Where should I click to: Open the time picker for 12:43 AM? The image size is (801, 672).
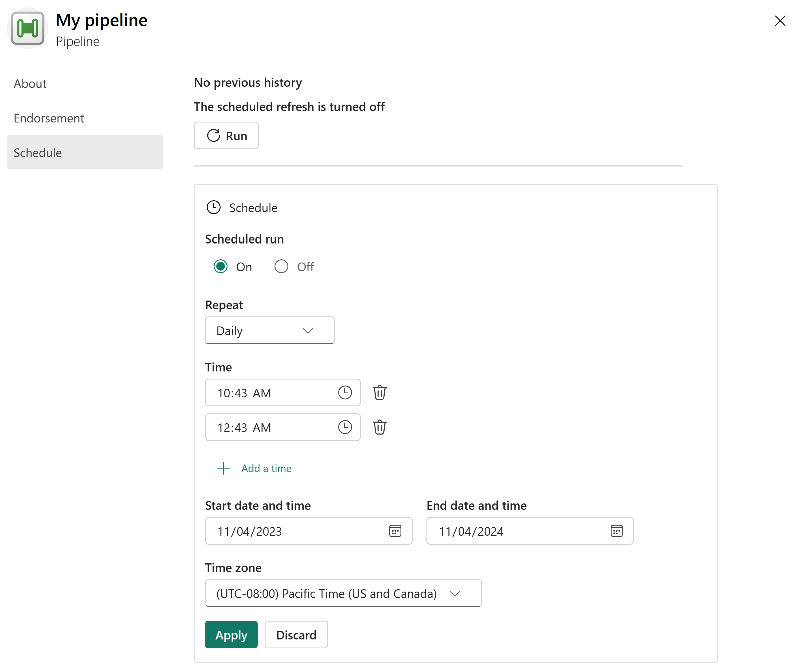345,427
